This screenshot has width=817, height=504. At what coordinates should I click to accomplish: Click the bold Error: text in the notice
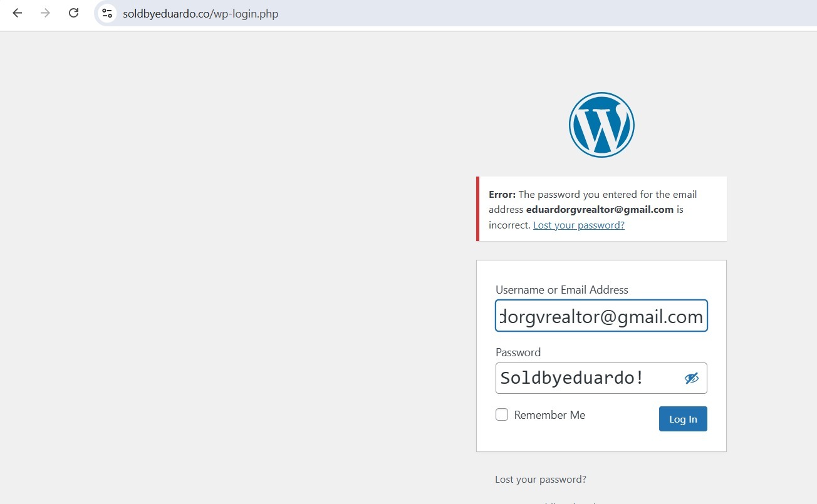(502, 194)
